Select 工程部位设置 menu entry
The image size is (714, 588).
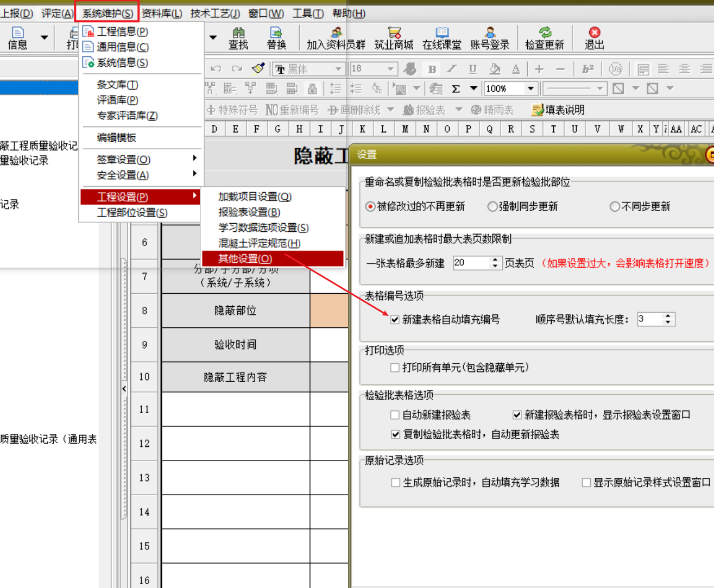pos(140,212)
